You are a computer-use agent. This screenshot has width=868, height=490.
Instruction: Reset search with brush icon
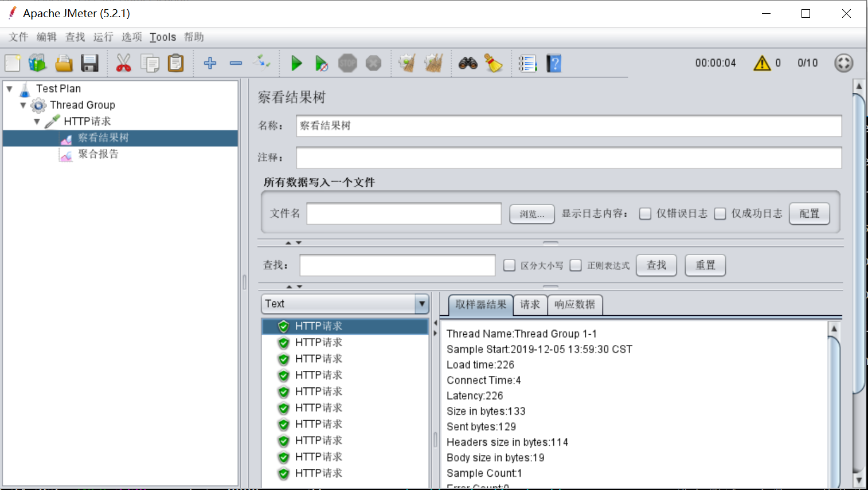493,63
